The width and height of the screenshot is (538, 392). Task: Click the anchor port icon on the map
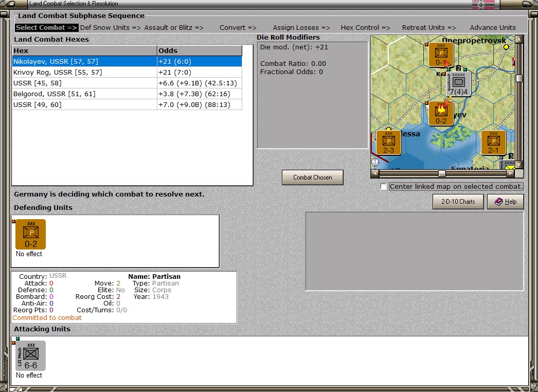coord(375,162)
